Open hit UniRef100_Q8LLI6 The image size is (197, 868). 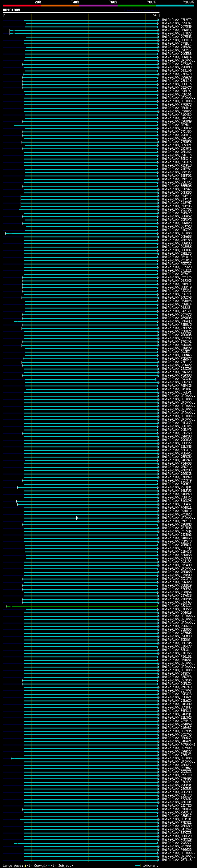(177, 81)
